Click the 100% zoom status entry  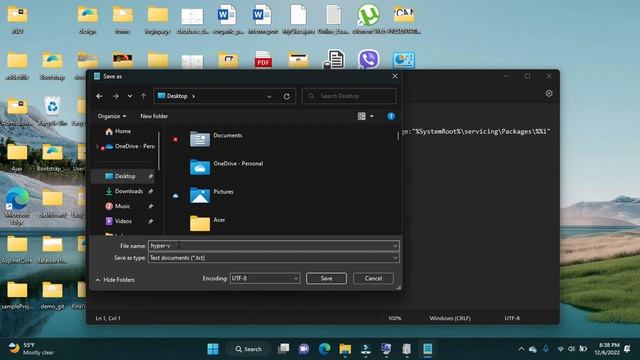coord(395,318)
